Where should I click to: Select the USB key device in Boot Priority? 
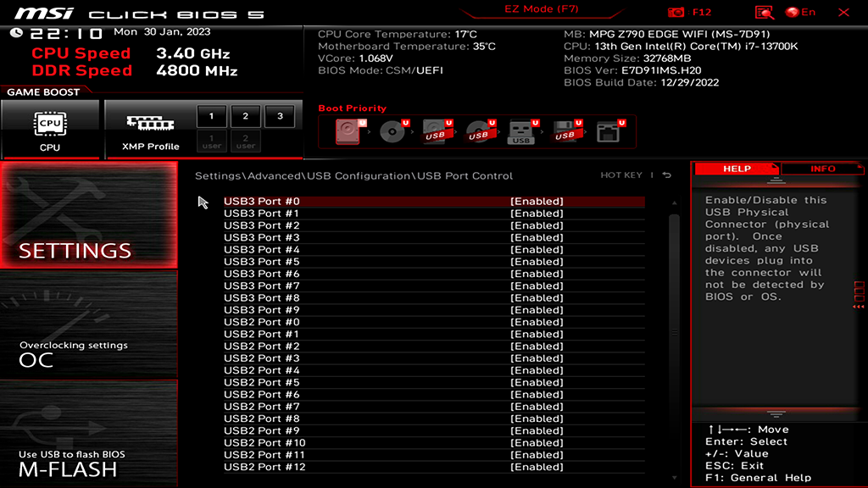pyautogui.click(x=521, y=131)
